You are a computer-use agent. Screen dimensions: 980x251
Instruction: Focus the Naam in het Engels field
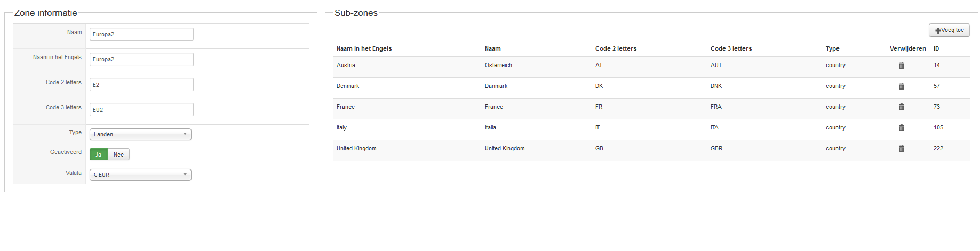coord(141,59)
